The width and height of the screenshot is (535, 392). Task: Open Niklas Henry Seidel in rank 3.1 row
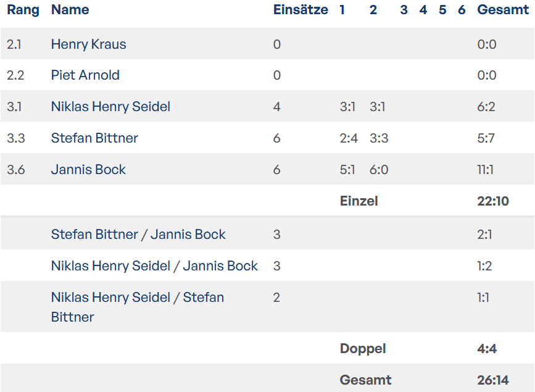110,107
